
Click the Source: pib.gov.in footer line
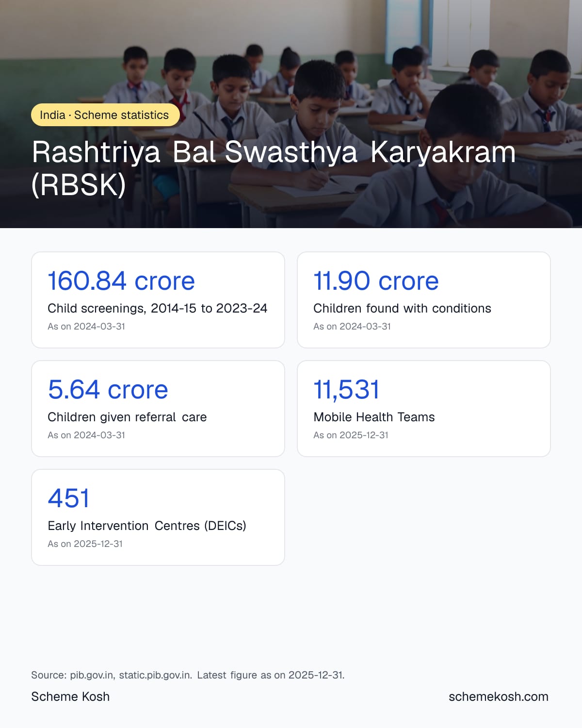click(x=188, y=675)
